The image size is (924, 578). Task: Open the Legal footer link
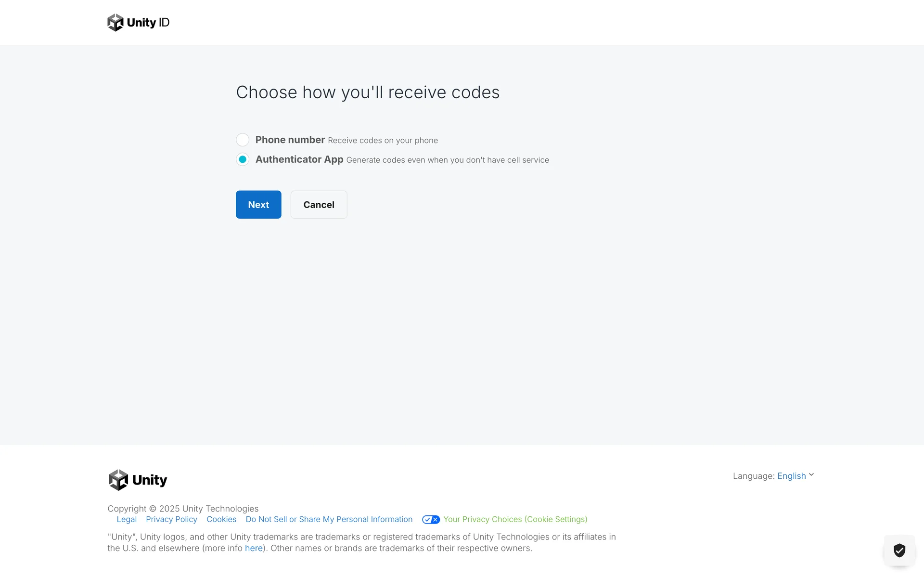tap(127, 519)
